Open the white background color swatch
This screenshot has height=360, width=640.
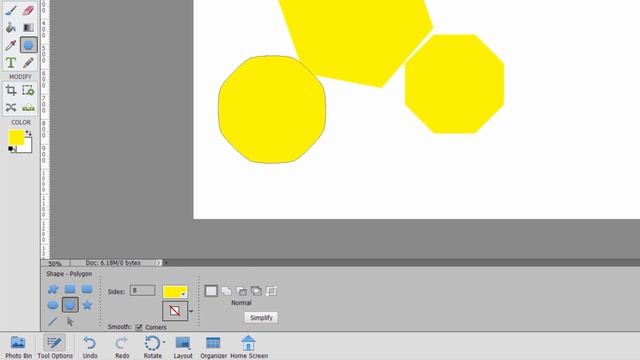click(27, 148)
